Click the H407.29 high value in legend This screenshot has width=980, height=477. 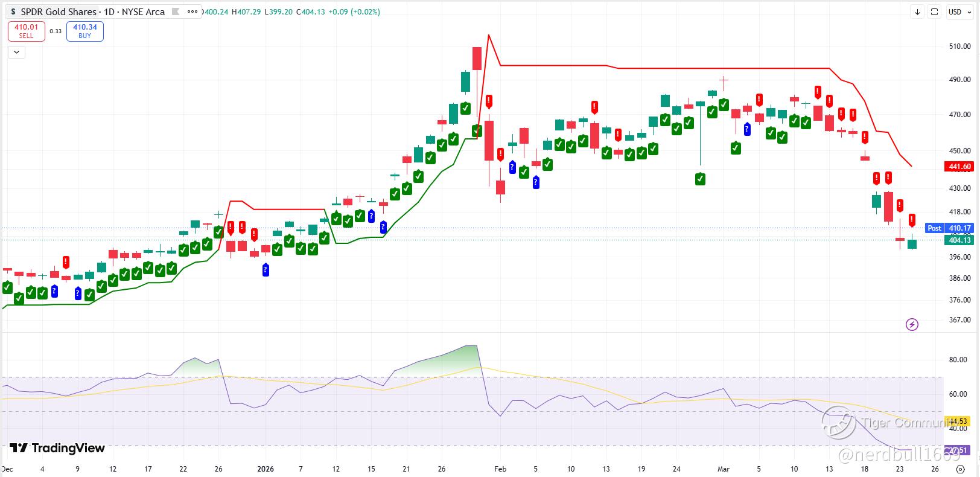(246, 11)
